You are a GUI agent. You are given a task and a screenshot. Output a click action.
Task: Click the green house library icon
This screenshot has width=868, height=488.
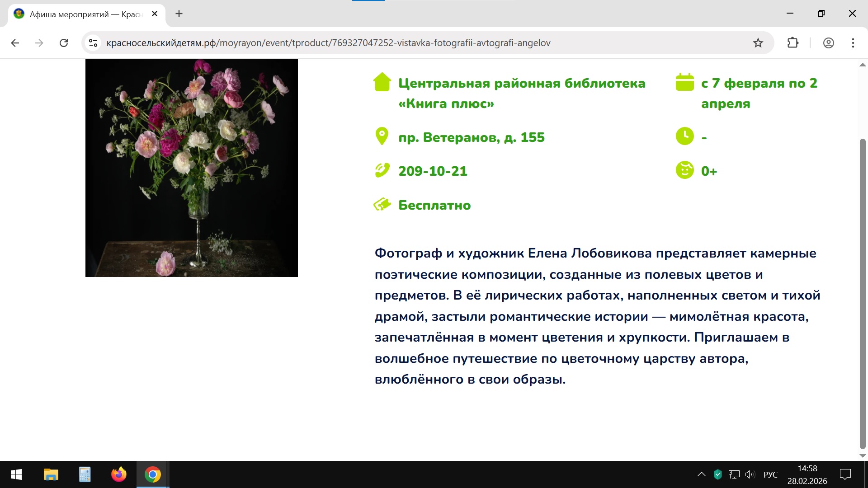coord(382,83)
